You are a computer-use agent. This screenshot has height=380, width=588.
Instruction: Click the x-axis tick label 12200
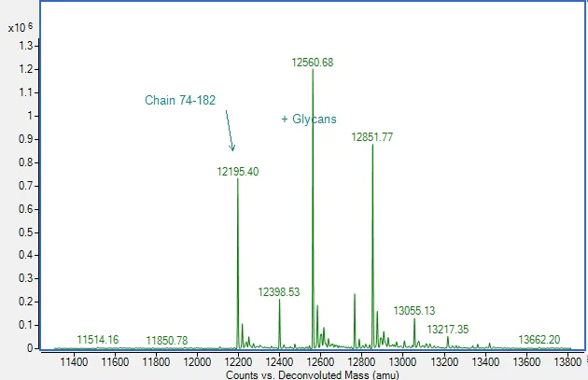click(x=238, y=362)
